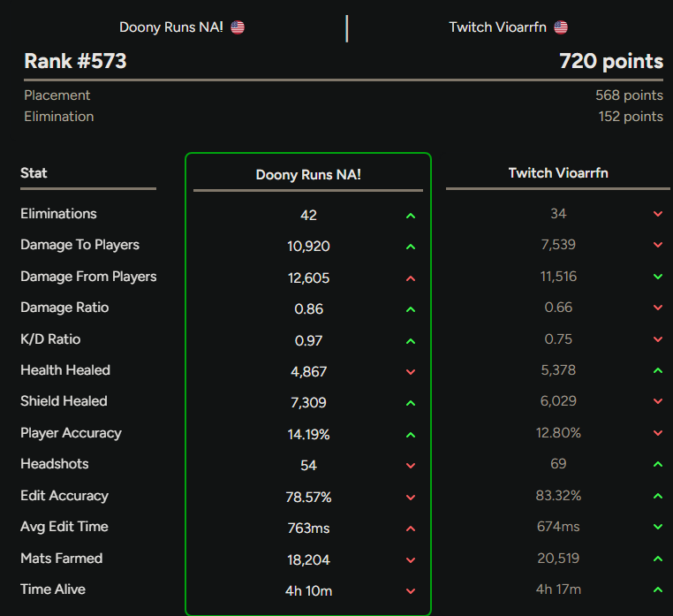673x616 pixels.
Task: Click the US flag beside Twitch Vioarrfn
Action: (561, 27)
